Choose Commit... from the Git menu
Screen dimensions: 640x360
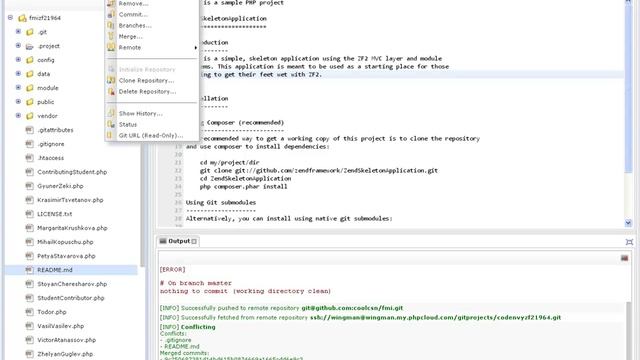[133, 14]
